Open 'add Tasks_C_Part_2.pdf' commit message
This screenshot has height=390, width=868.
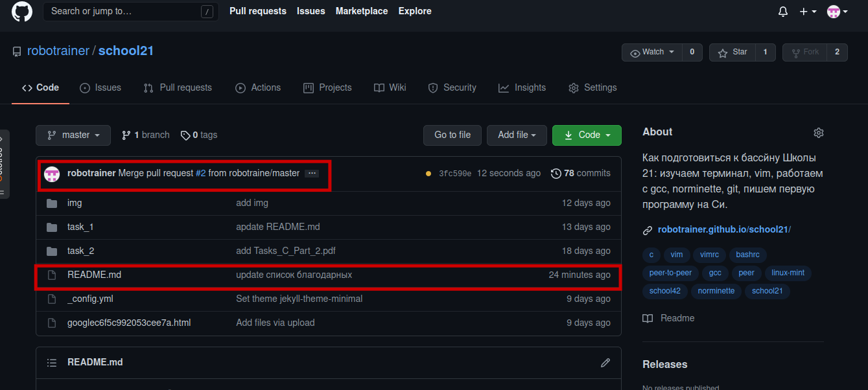tap(286, 251)
